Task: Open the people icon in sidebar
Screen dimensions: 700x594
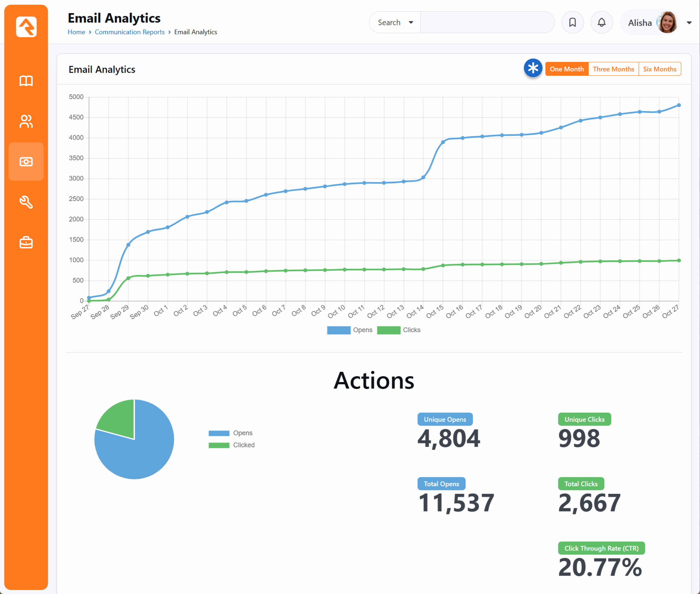Action: point(26,121)
